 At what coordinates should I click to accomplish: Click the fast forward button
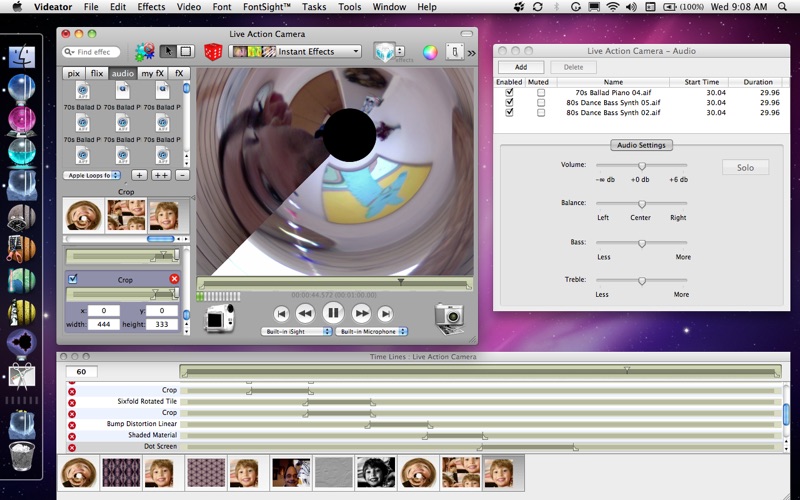(361, 313)
